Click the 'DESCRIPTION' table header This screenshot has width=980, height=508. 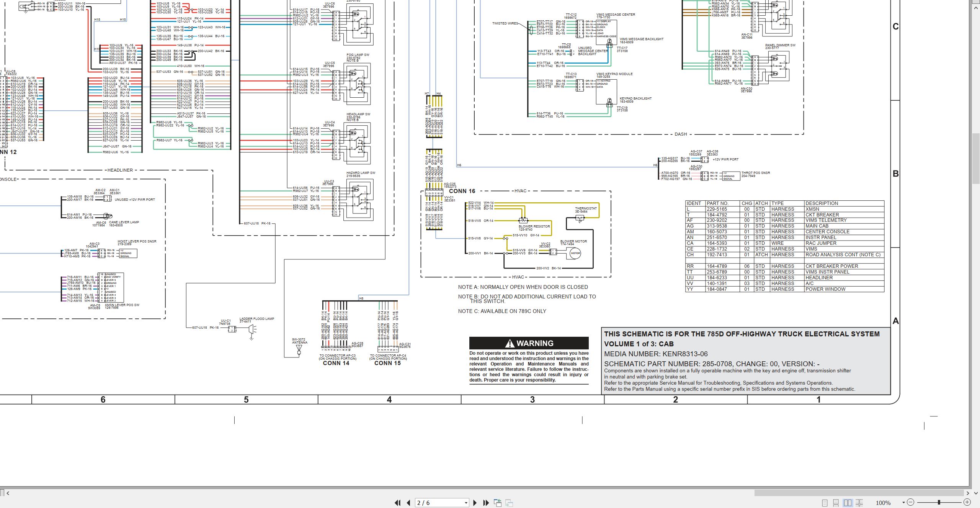(822, 203)
